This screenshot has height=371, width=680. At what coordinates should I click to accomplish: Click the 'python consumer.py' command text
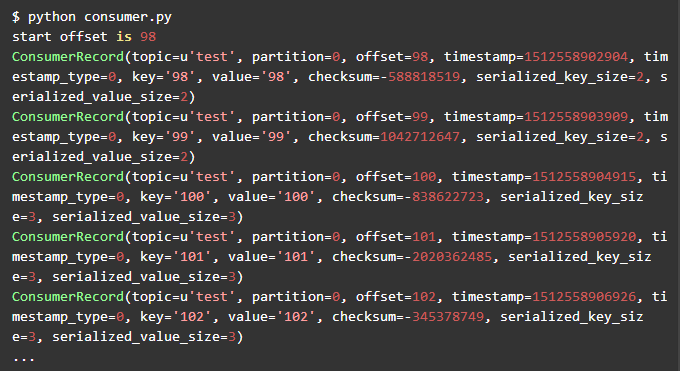pyautogui.click(x=100, y=17)
